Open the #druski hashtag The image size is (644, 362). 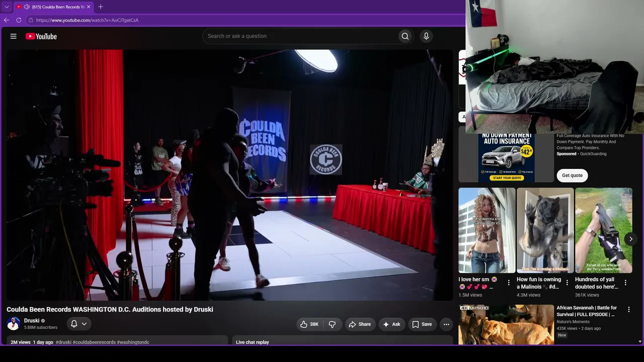tap(63, 342)
